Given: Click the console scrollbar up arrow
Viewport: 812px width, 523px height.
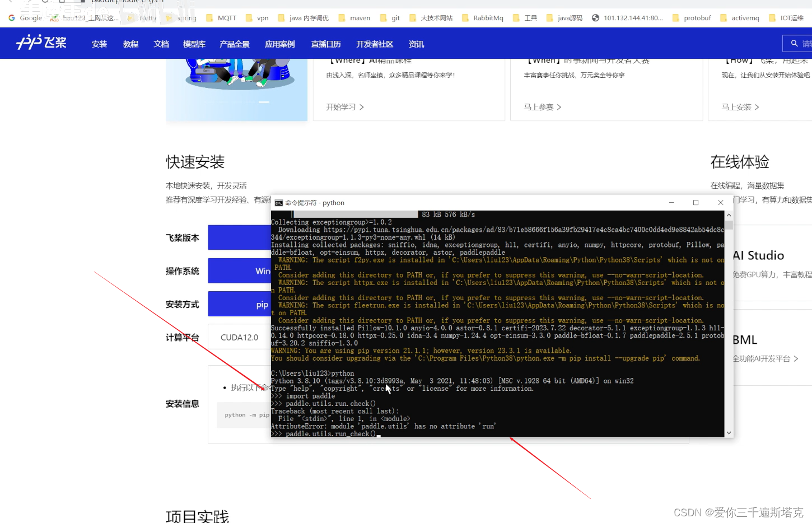Looking at the screenshot, I should 729,215.
